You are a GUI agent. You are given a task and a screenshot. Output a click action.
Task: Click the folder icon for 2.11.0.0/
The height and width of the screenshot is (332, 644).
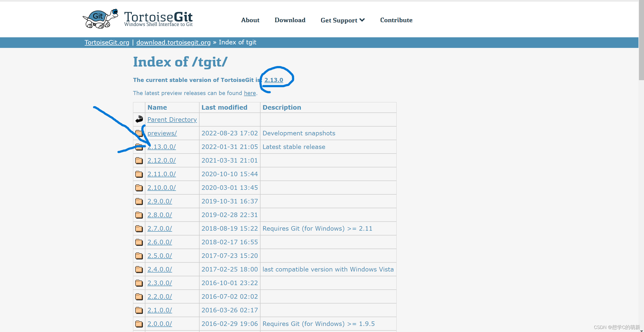click(139, 174)
